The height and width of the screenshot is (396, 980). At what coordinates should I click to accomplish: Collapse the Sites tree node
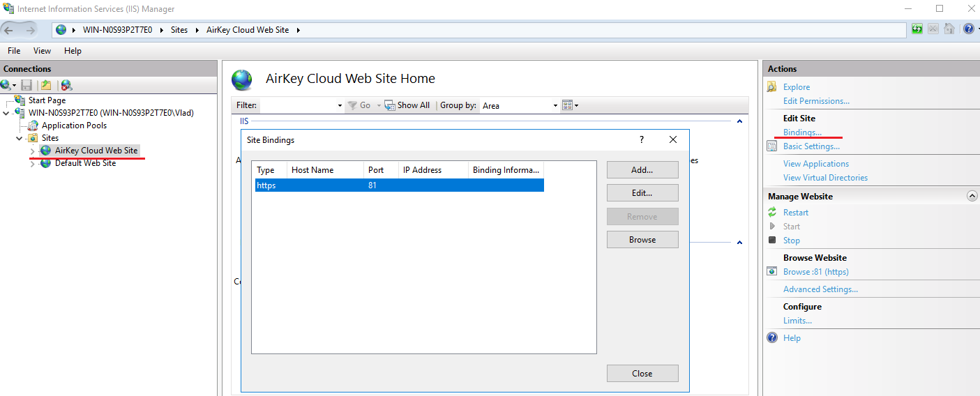pyautogui.click(x=20, y=138)
